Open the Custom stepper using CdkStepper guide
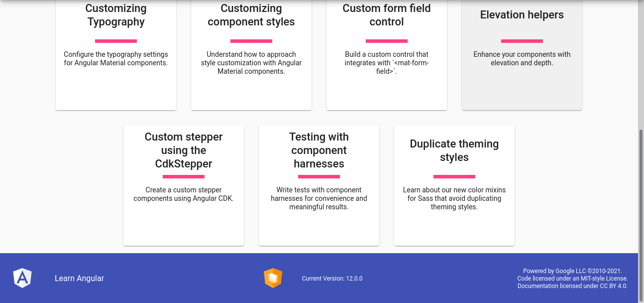This screenshot has height=303, width=644. (183, 184)
